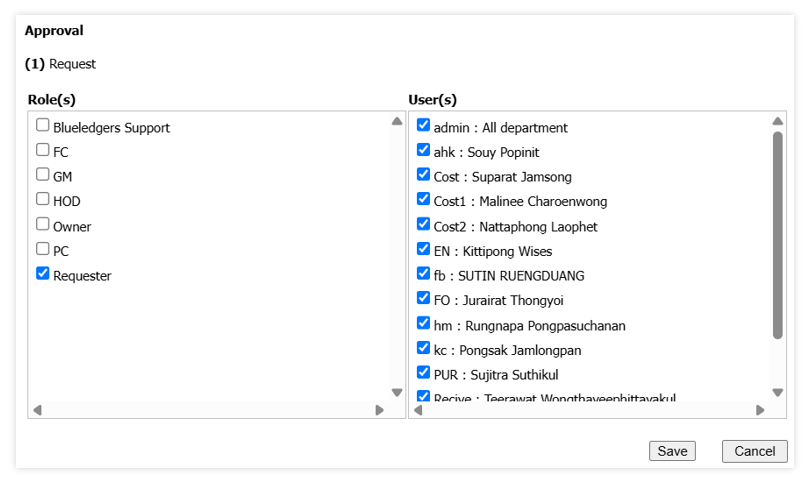Tick the Owner role checkbox
The height and width of the screenshot is (477, 808).
click(x=43, y=224)
